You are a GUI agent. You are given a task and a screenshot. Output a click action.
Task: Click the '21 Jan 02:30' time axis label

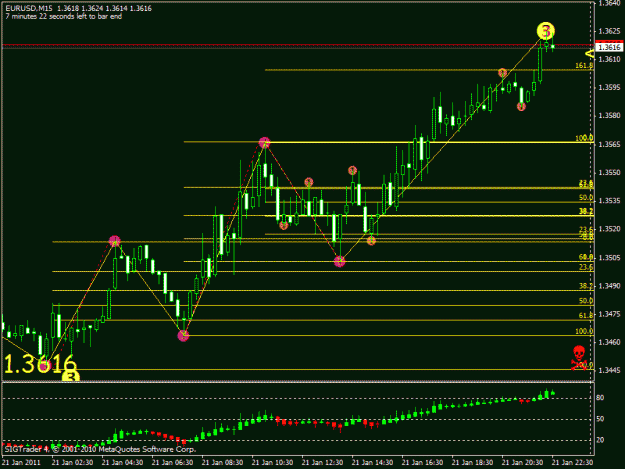[73, 463]
